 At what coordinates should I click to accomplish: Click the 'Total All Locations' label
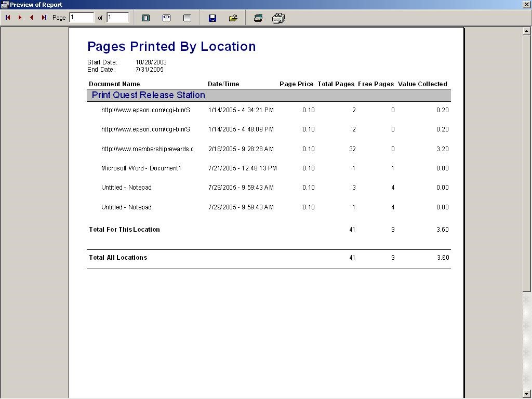click(x=118, y=258)
